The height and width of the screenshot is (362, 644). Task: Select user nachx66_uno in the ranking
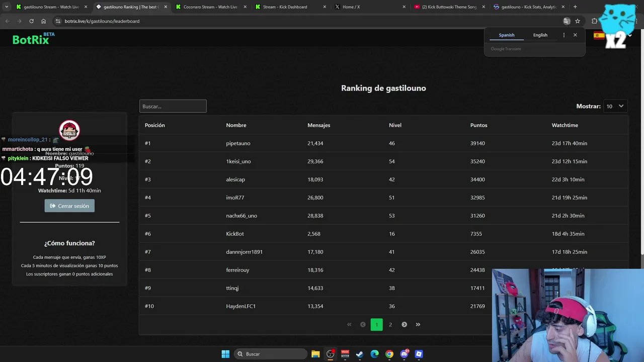pyautogui.click(x=242, y=216)
